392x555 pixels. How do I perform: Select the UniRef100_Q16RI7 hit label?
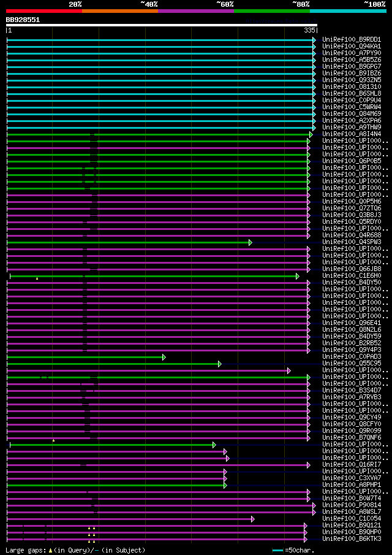click(x=352, y=465)
